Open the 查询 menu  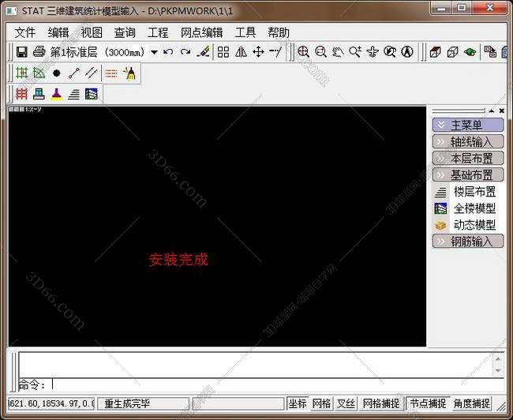[125, 32]
